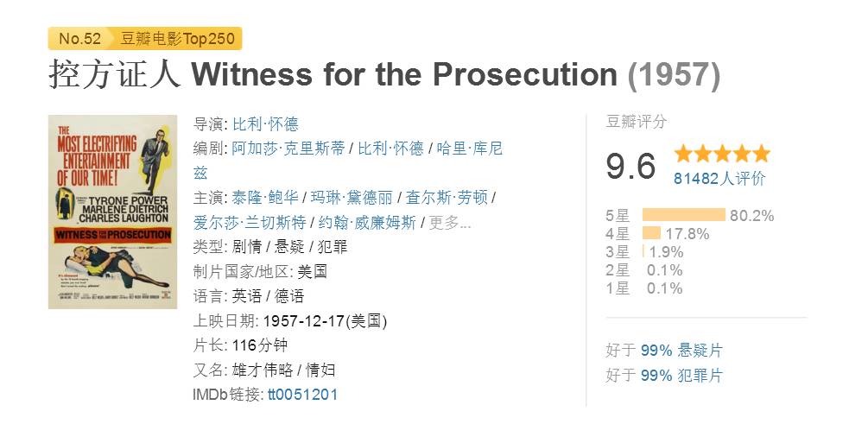Click screenwriter 哈里·库尼 link

[470, 149]
